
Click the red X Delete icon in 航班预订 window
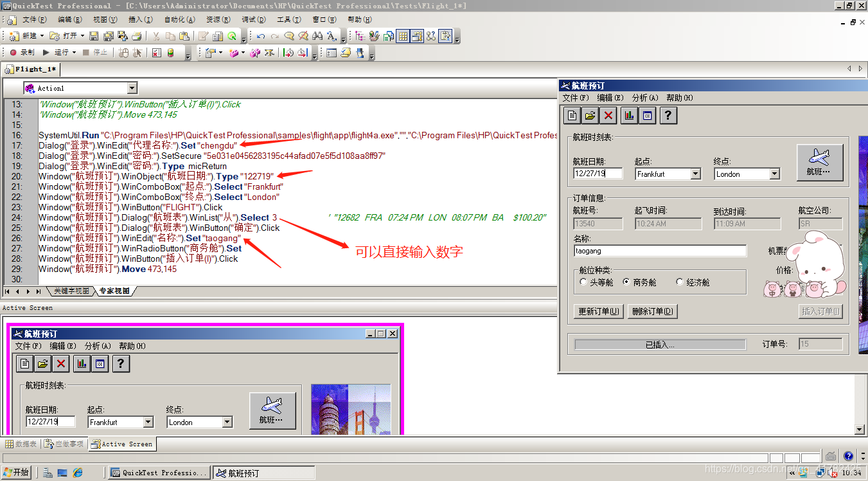coord(608,115)
